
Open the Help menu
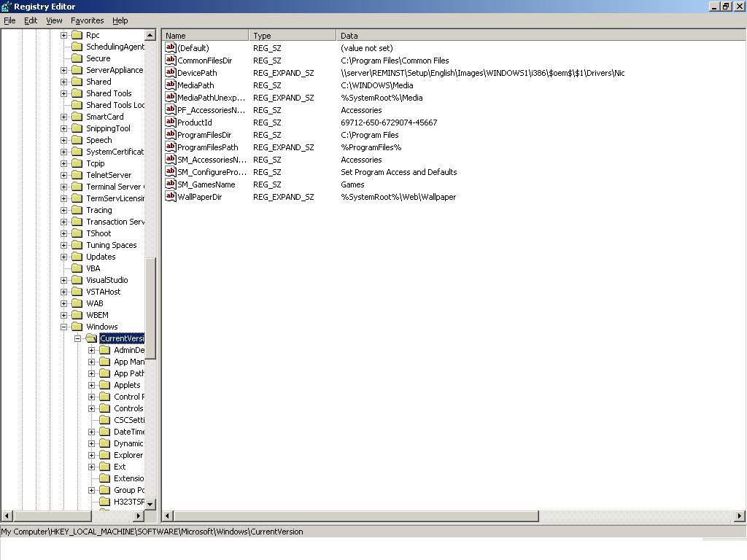click(x=120, y=20)
